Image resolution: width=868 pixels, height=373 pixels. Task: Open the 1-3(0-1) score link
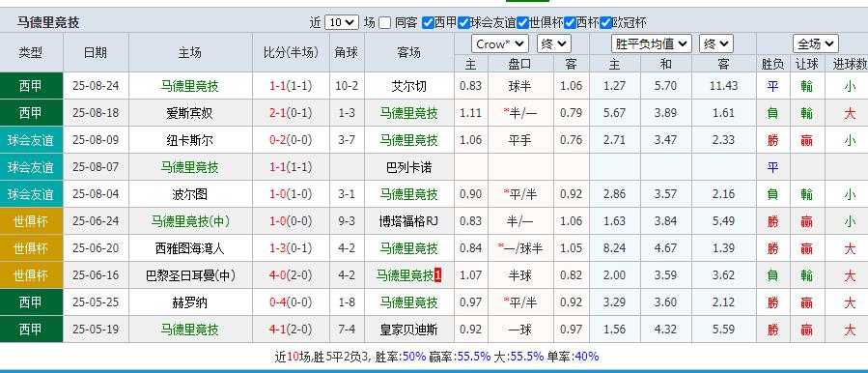coord(291,248)
